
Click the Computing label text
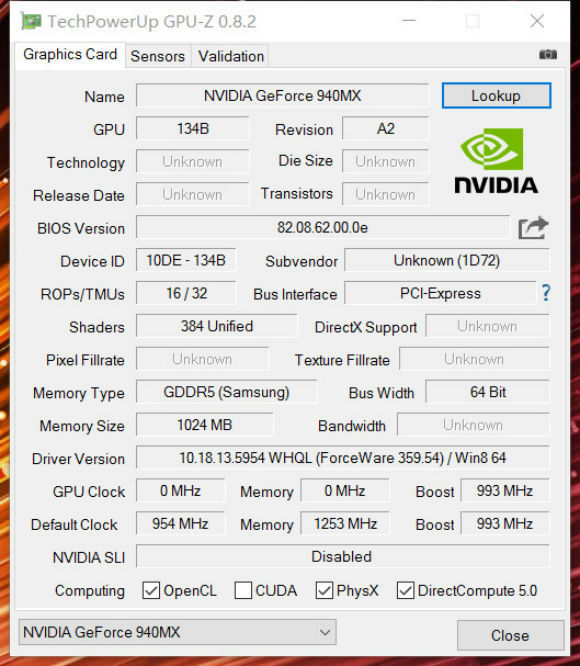pos(90,591)
